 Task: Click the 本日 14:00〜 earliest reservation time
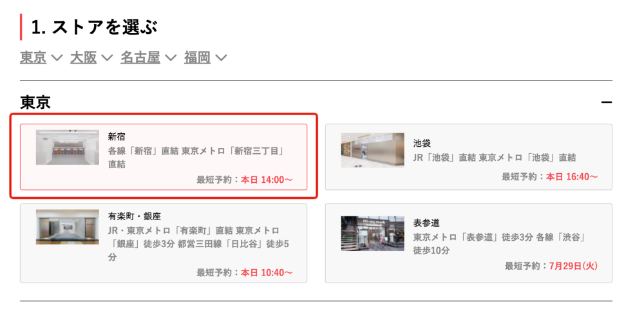point(267,180)
